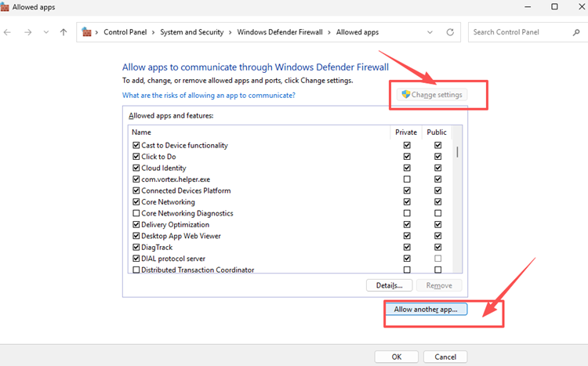Toggle Private checkbox for Click to Do
The image size is (588, 366).
tap(407, 157)
